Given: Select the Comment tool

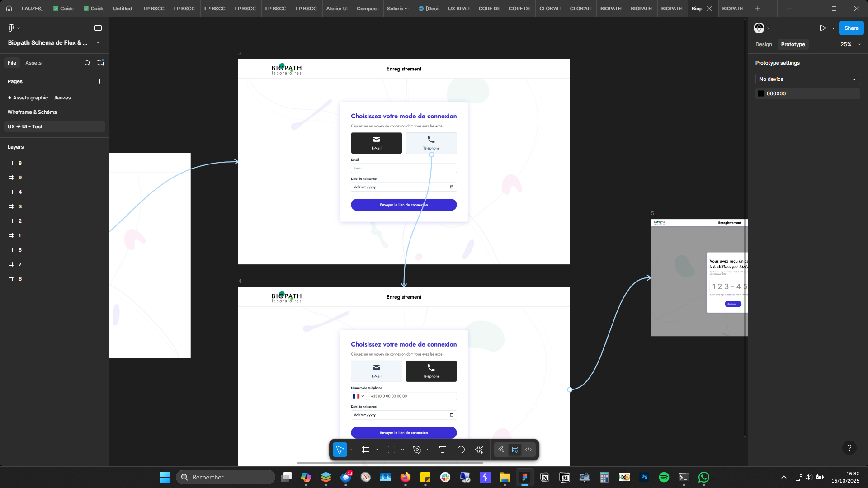Looking at the screenshot, I should coord(461,450).
